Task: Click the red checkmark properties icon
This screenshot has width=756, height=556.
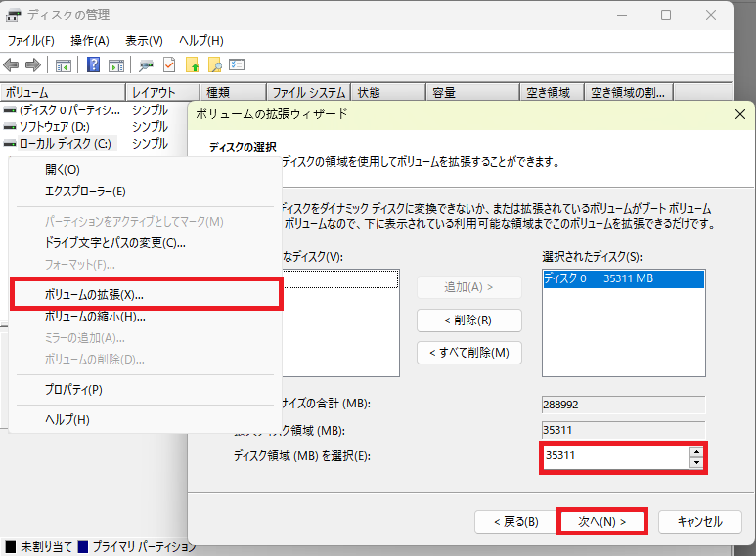Action: pos(169,64)
